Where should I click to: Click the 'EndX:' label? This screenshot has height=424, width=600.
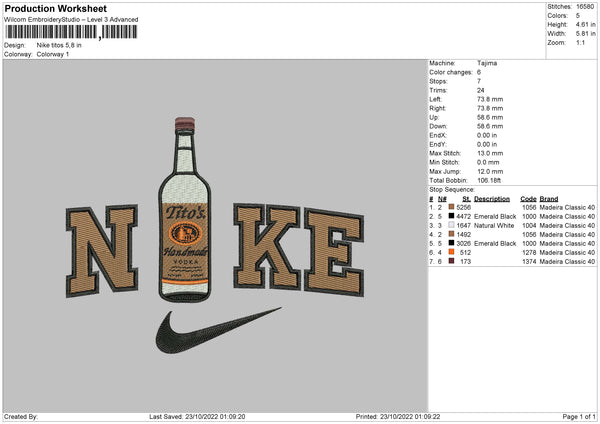coord(438,135)
